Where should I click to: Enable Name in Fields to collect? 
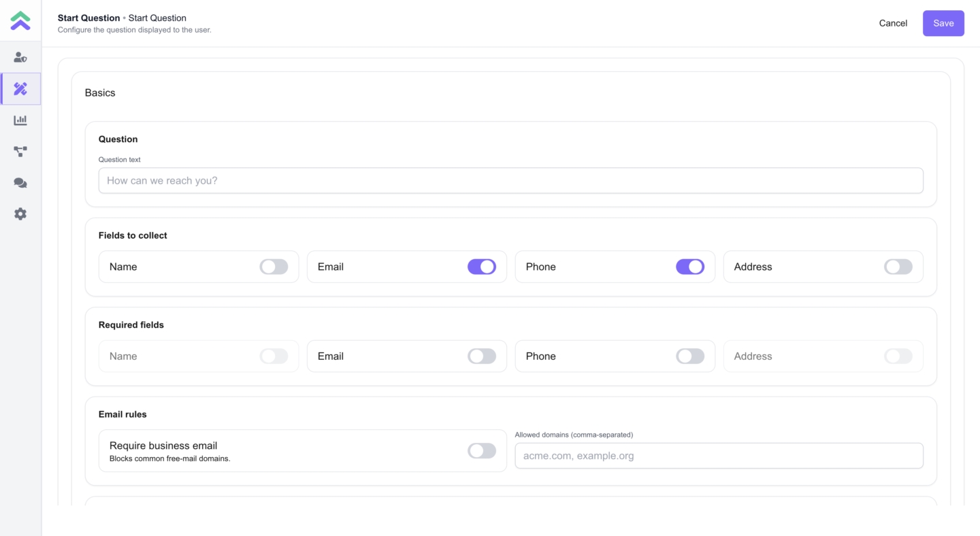[274, 267]
